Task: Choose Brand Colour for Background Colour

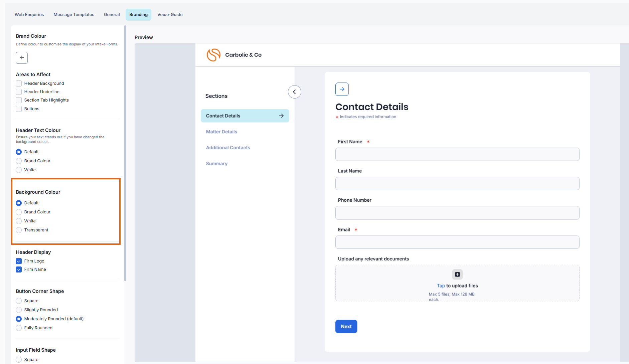Action: [19, 212]
